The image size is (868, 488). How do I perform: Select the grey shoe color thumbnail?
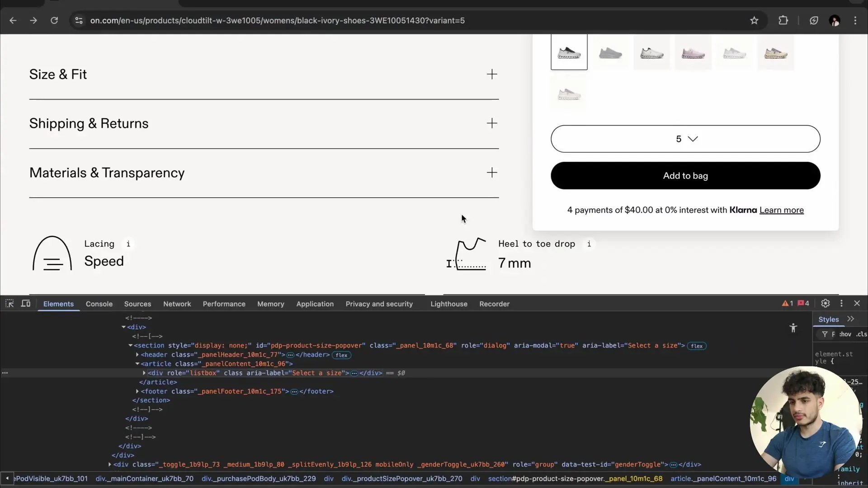[x=610, y=52]
